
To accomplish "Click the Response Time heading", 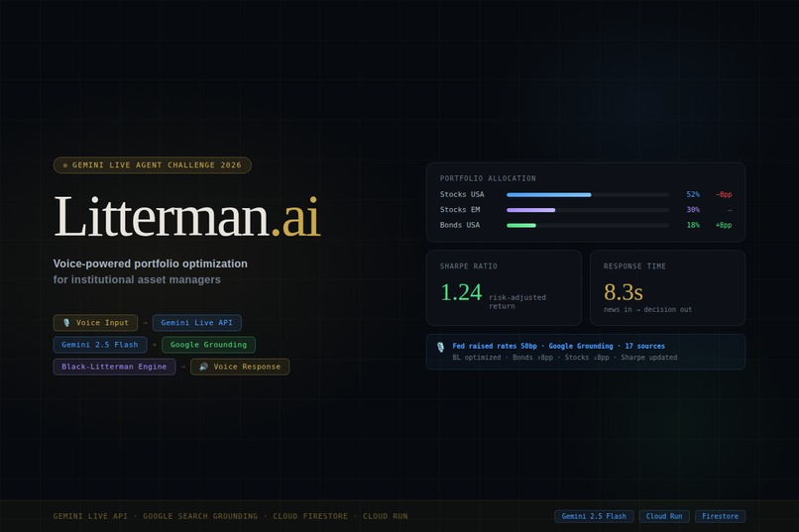I will [x=634, y=266].
